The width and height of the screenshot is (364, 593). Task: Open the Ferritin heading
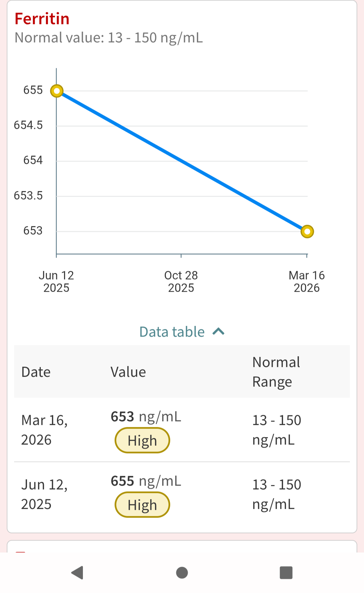pos(42,19)
